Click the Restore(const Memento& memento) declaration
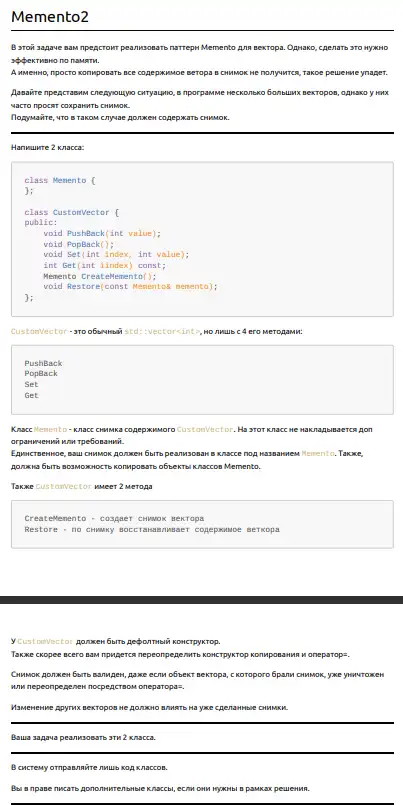 (131, 286)
